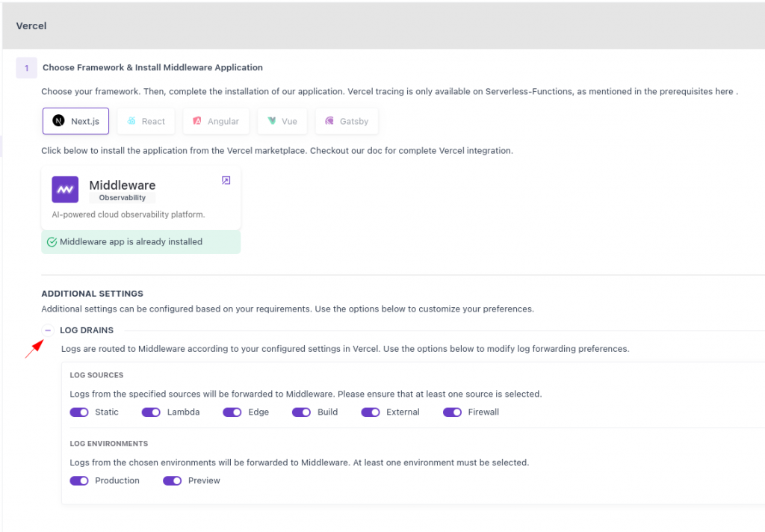Disable the Static log source toggle
This screenshot has width=765, height=532.
79,412
